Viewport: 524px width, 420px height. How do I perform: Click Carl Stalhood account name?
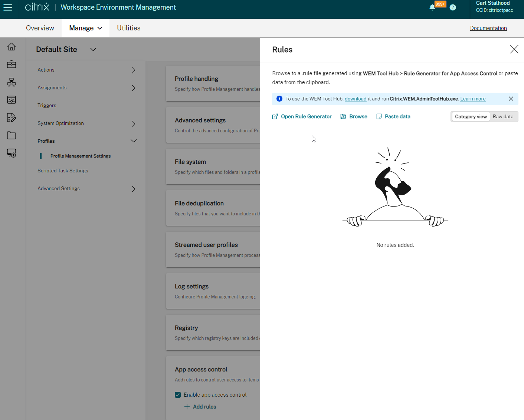click(x=493, y=3)
